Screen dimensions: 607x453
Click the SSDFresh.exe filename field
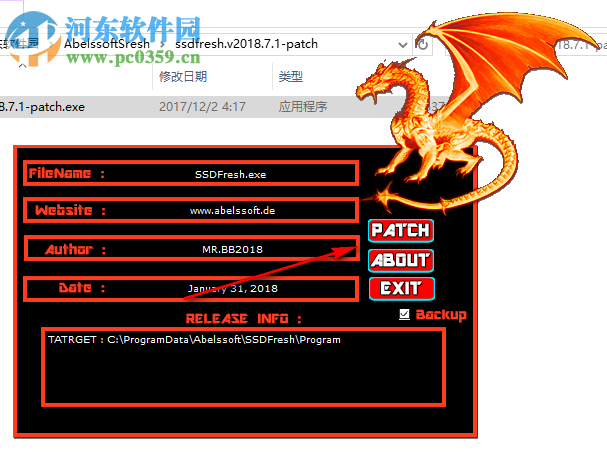pyautogui.click(x=191, y=173)
